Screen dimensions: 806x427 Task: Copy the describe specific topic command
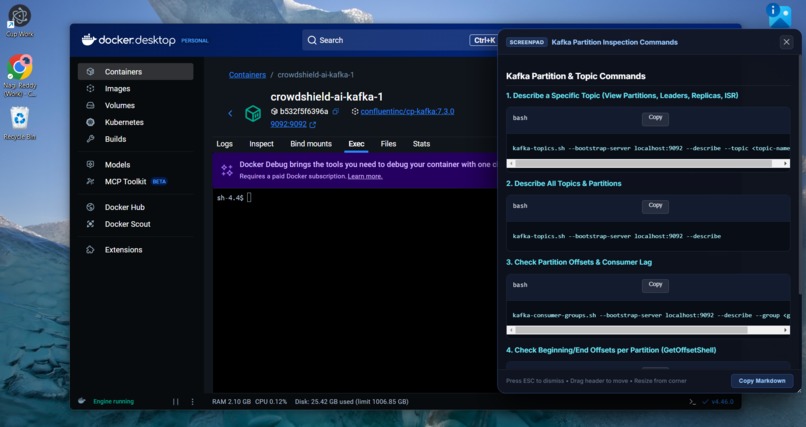click(x=655, y=119)
